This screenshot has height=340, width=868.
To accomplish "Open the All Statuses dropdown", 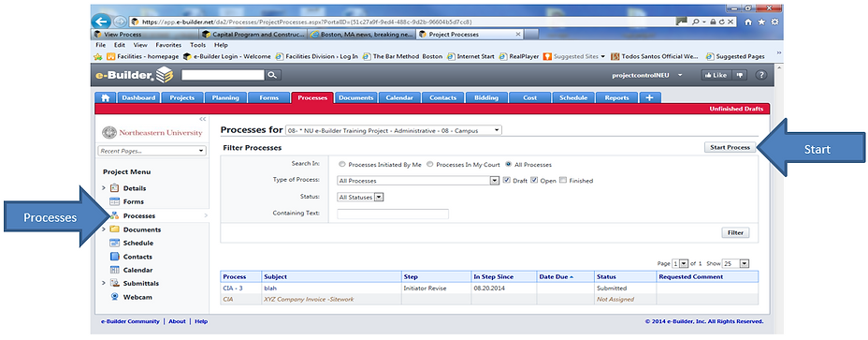I will pos(360,197).
